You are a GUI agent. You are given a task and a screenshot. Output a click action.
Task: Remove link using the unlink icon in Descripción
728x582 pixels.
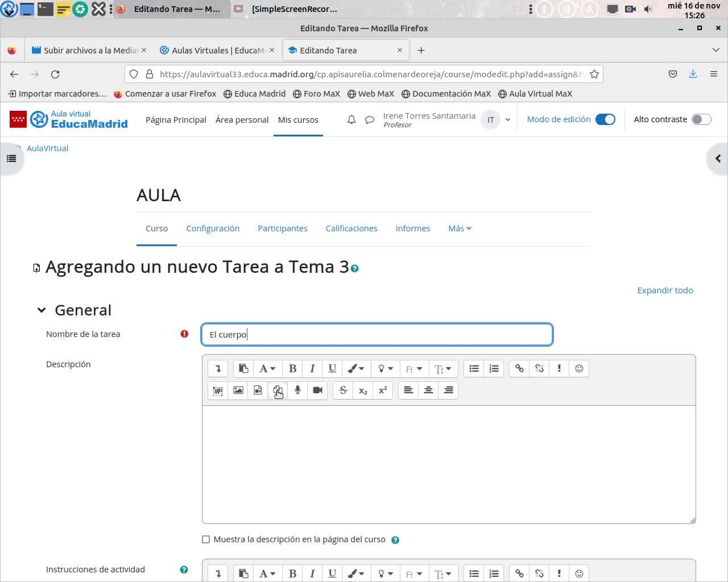pyautogui.click(x=539, y=368)
